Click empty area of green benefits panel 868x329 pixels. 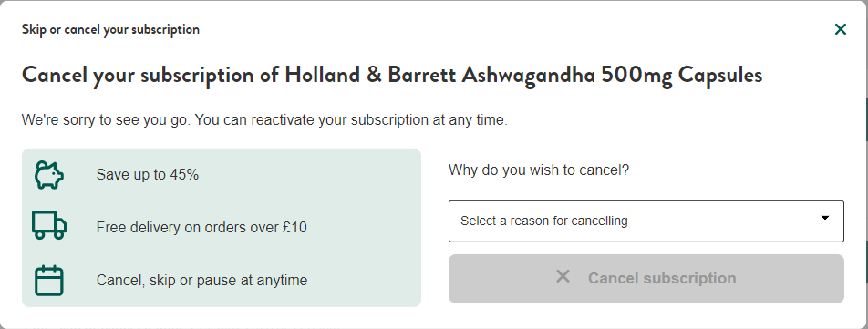tap(366, 227)
